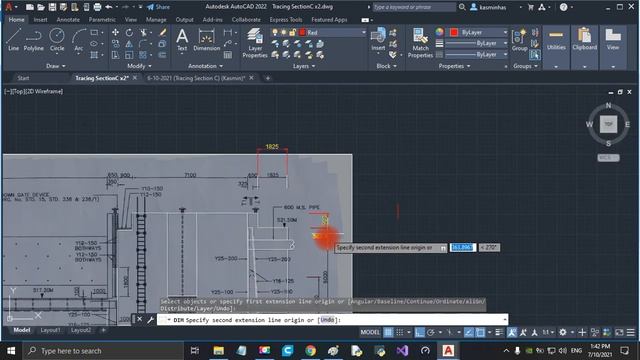Viewport: 640px width, 360px height.
Task: Open the customization menu in status bar
Action: pyautogui.click(x=631, y=332)
